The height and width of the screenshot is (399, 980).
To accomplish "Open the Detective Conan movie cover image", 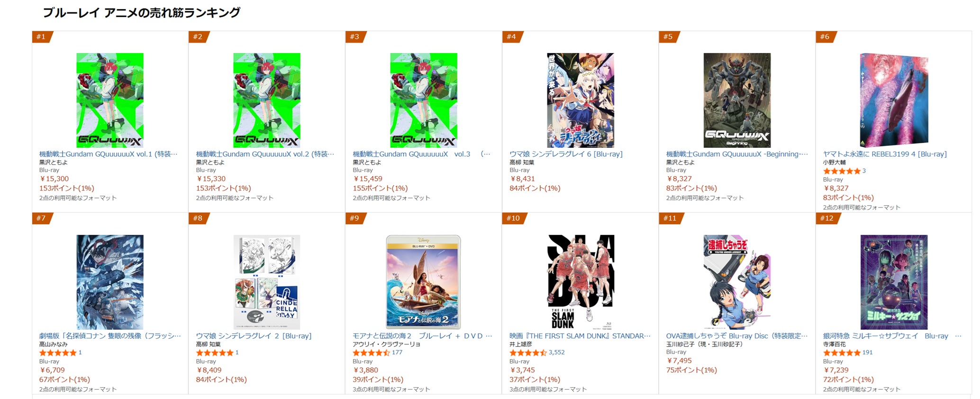I will [110, 282].
